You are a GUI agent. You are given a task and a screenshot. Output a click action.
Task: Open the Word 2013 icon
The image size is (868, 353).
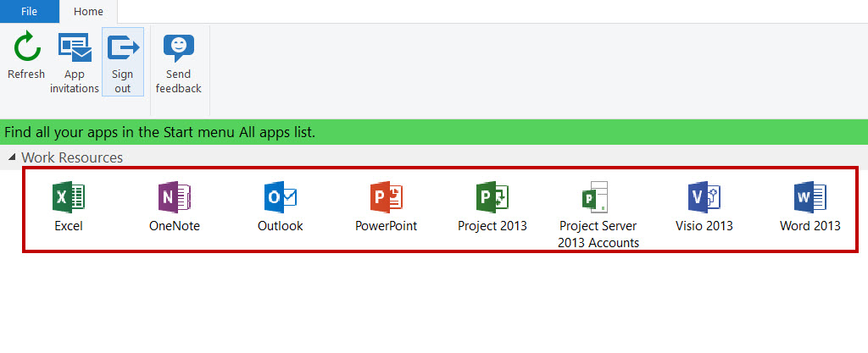click(810, 197)
